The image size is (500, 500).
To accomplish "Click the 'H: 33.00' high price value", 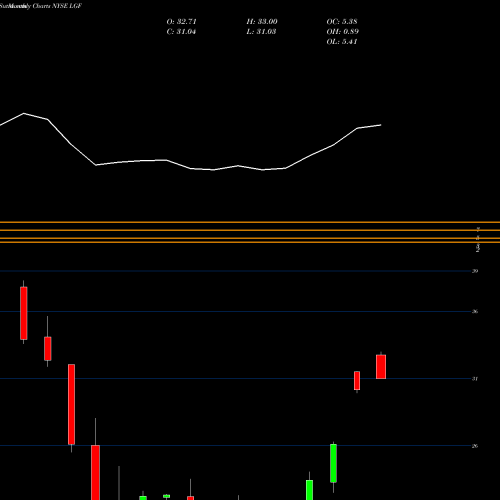I will click(262, 22).
